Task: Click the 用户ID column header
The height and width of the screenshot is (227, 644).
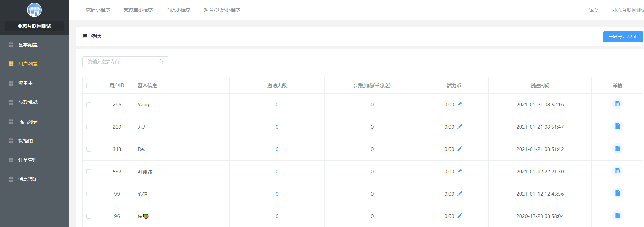Action: (x=117, y=86)
